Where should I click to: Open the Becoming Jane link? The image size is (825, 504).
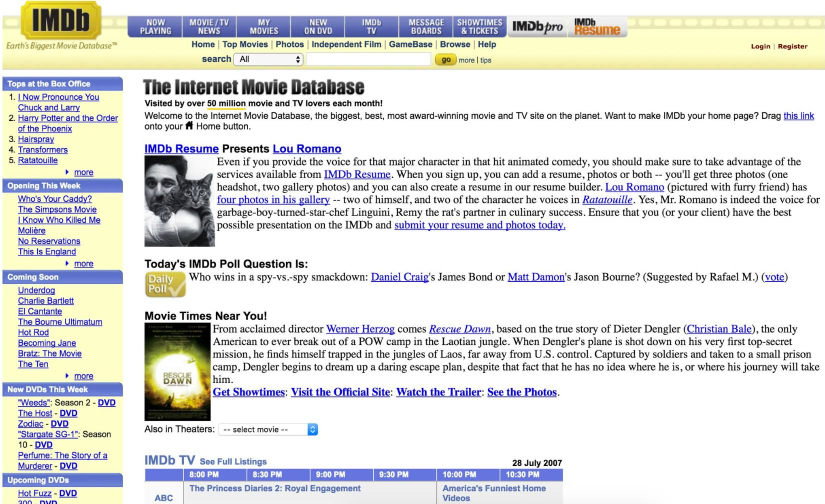[47, 343]
